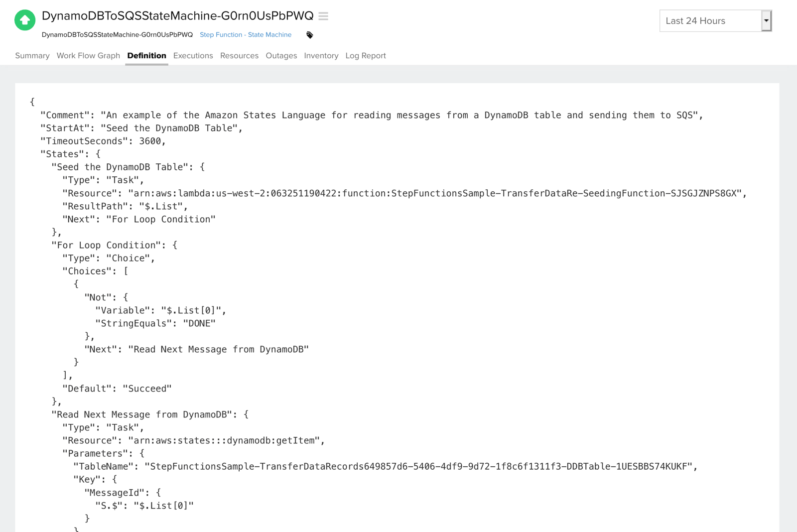The height and width of the screenshot is (532, 797).
Task: Open the Work Flow Graph tab
Action: tap(88, 55)
